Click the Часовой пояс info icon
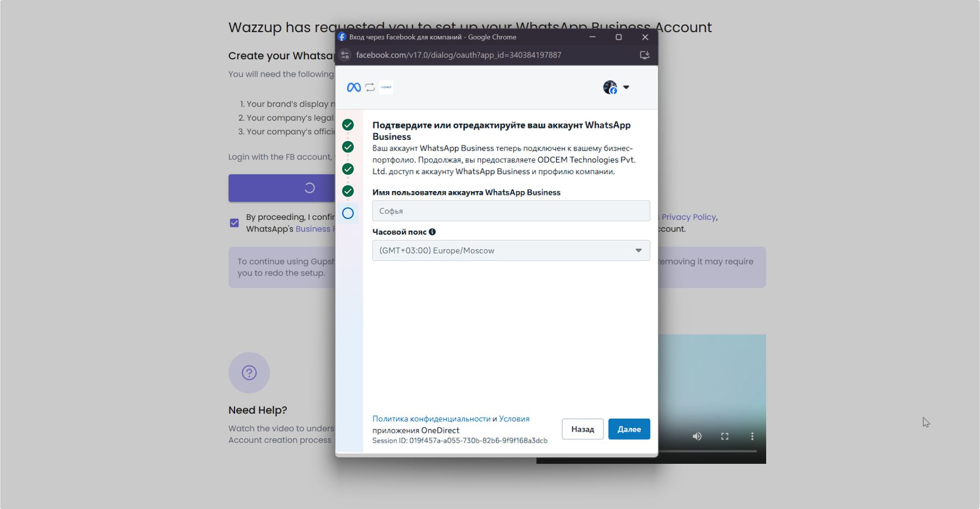This screenshot has width=980, height=509. tap(432, 231)
